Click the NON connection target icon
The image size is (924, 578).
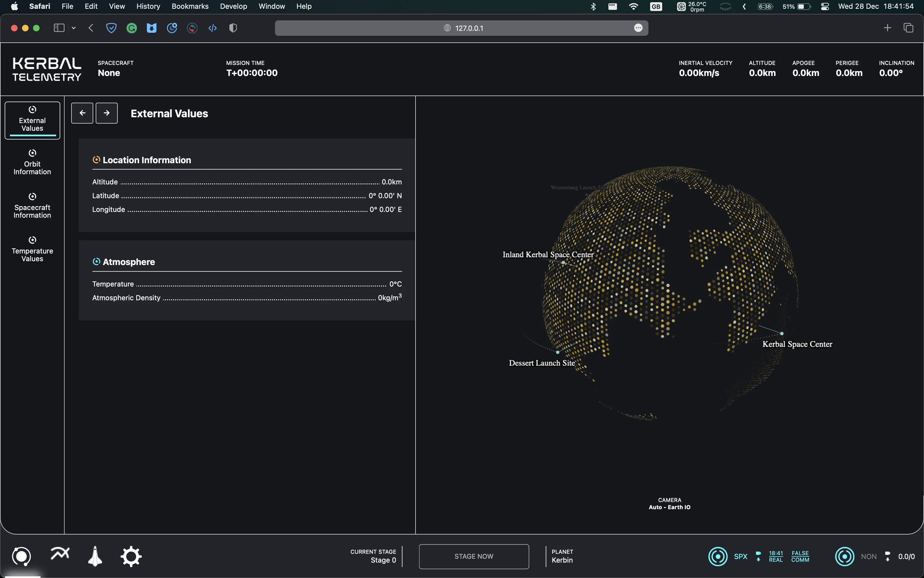845,557
